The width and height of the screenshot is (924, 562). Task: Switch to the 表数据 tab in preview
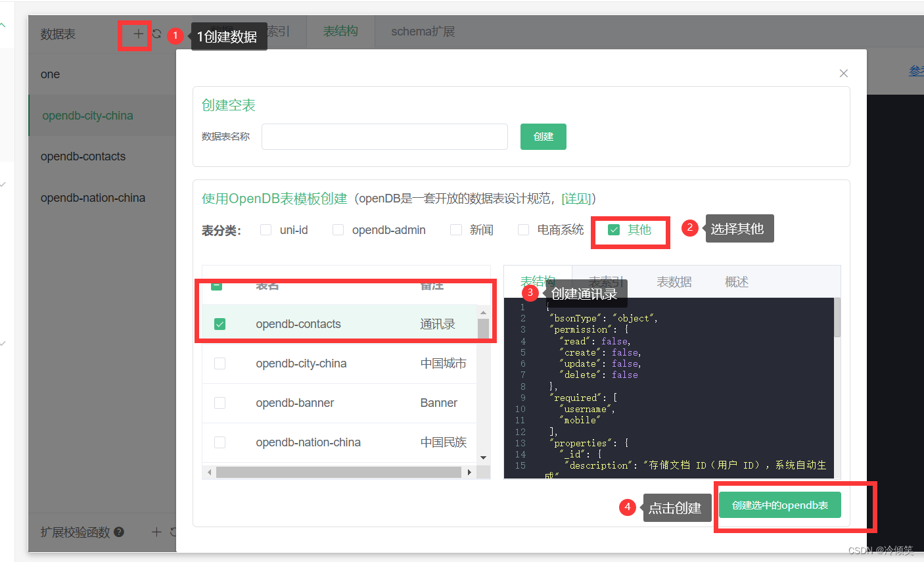674,282
